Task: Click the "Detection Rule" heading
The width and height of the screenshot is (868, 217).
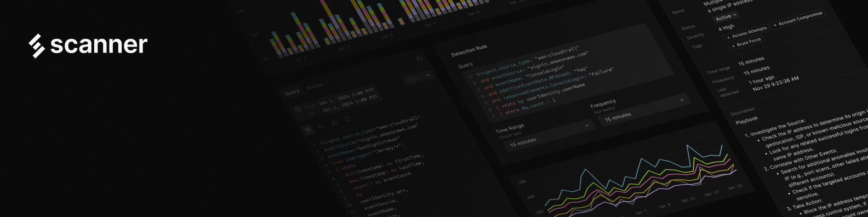Action: [469, 50]
